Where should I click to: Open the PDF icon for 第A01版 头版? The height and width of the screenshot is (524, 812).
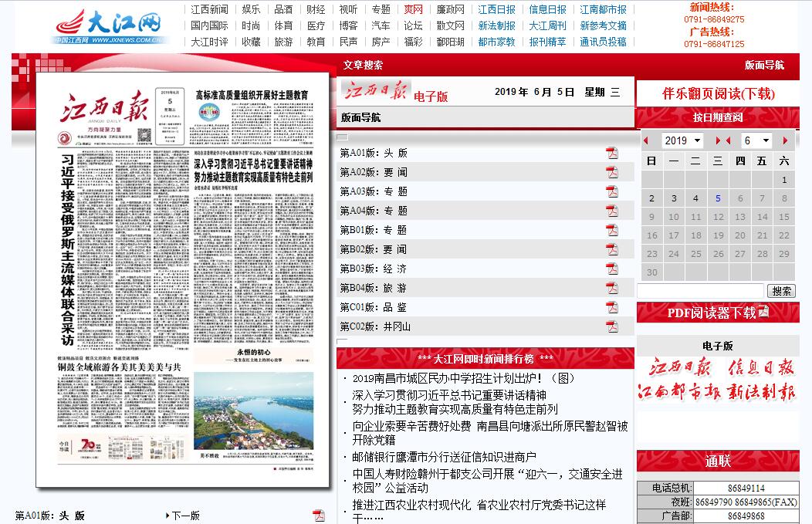click(x=611, y=153)
